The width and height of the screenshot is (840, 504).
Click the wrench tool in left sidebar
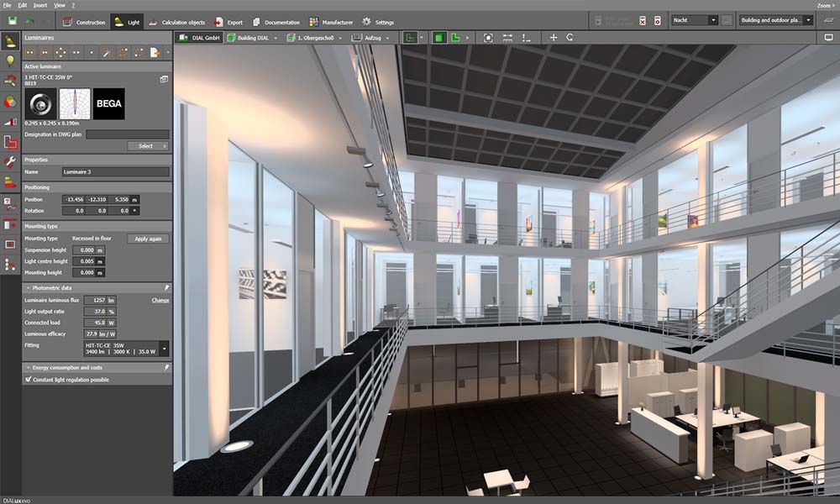click(10, 161)
